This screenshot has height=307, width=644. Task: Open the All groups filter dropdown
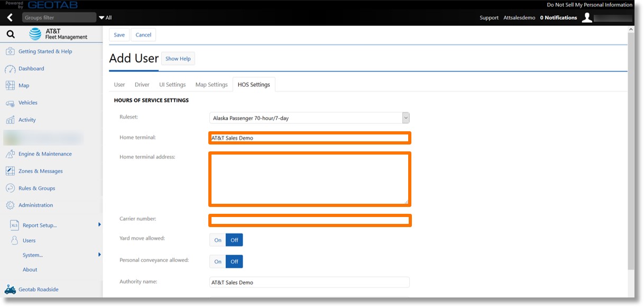click(105, 17)
